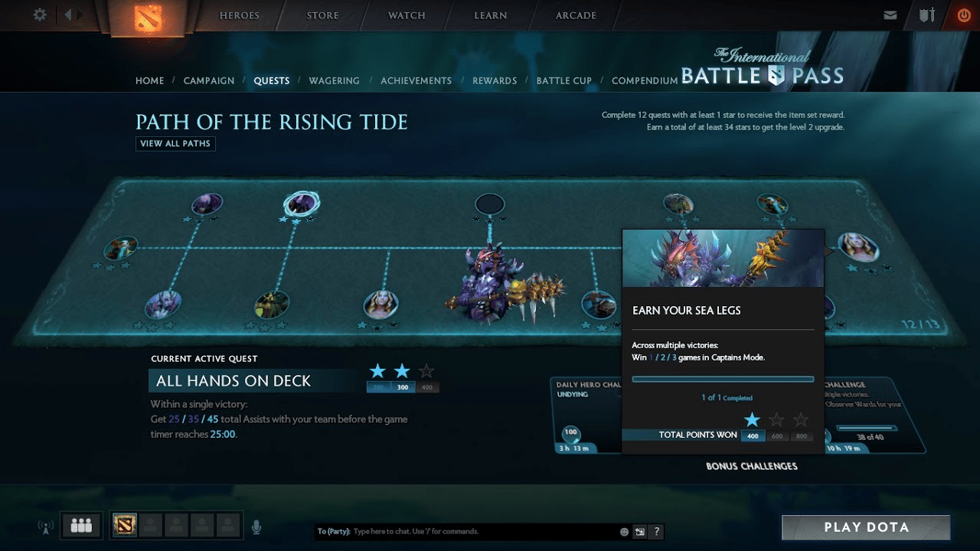Click the emoticon smiley in chat bar
The image size is (980, 551).
click(624, 532)
